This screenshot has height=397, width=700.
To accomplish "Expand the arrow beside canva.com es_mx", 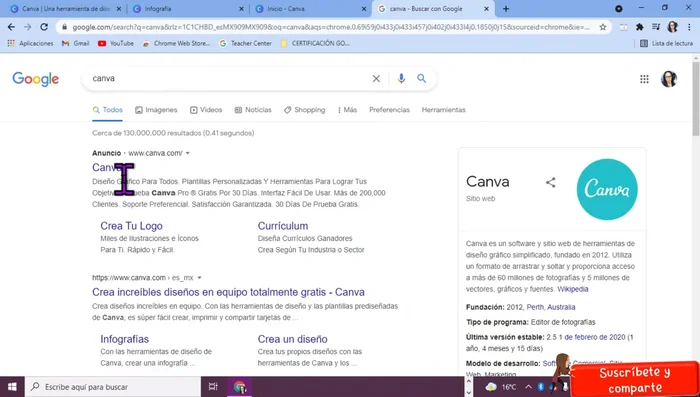I will coord(199,278).
